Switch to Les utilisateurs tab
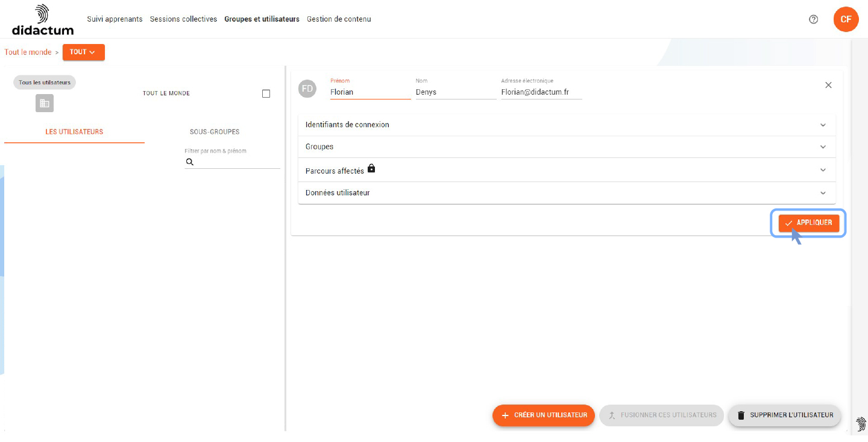 pyautogui.click(x=74, y=131)
